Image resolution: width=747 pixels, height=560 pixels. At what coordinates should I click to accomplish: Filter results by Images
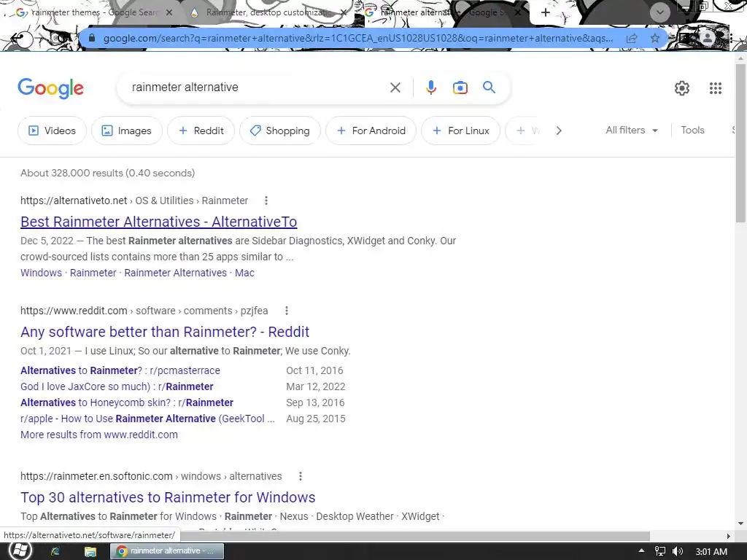click(x=127, y=131)
